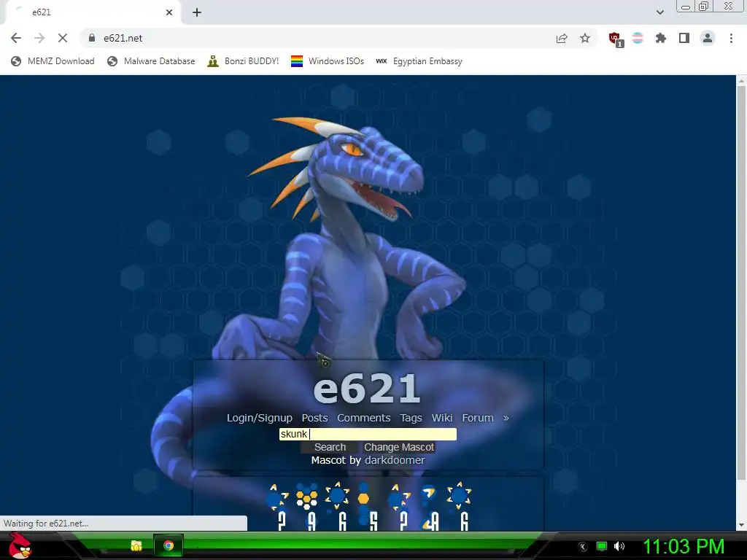
Task: Click the 11:03 PM clock
Action: point(683,546)
